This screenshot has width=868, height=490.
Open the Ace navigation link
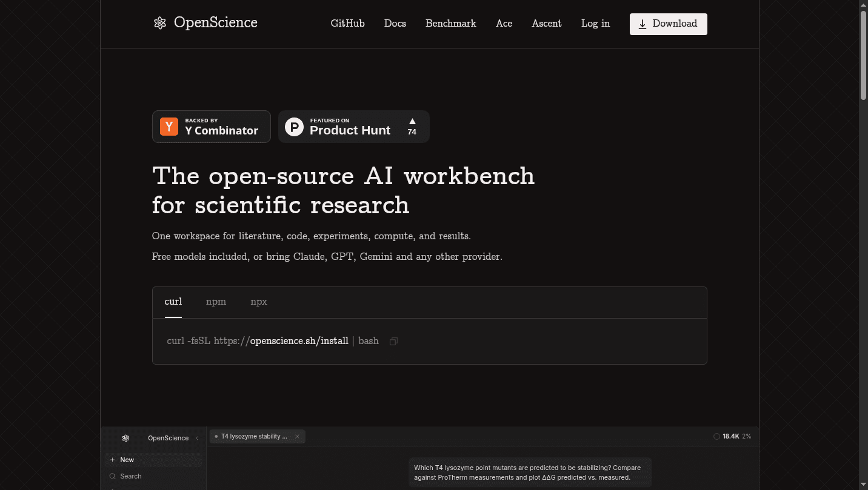[504, 24]
